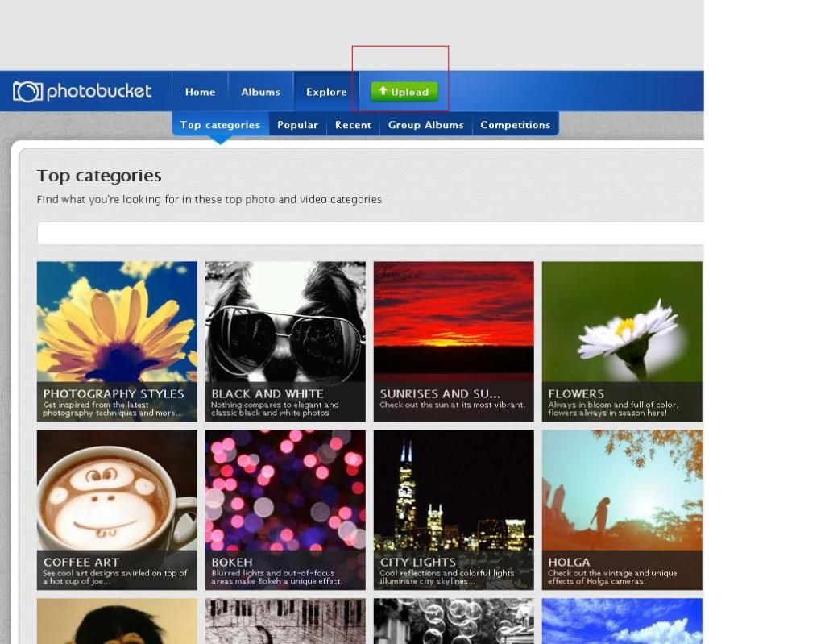Open the partially visible monkey thumbnail in bottom row
The width and height of the screenshot is (825, 644).
coord(117,621)
